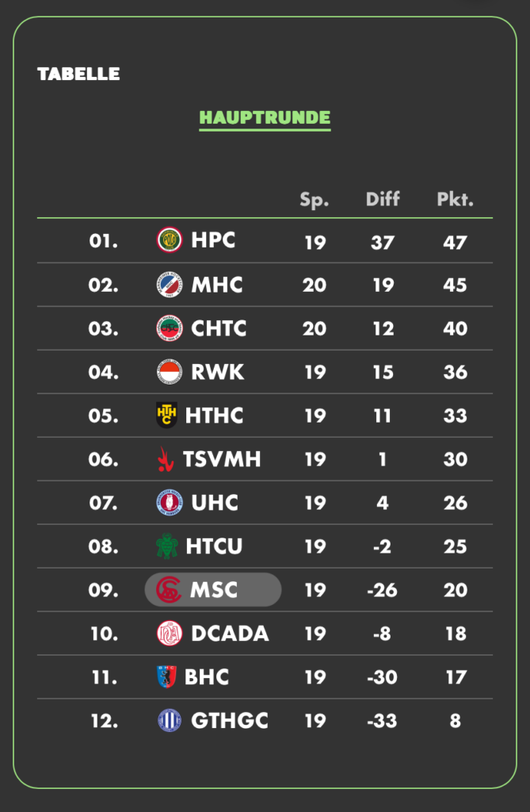Click the DCADA club crest
Image resolution: width=530 pixels, height=812 pixels.
coord(170,634)
